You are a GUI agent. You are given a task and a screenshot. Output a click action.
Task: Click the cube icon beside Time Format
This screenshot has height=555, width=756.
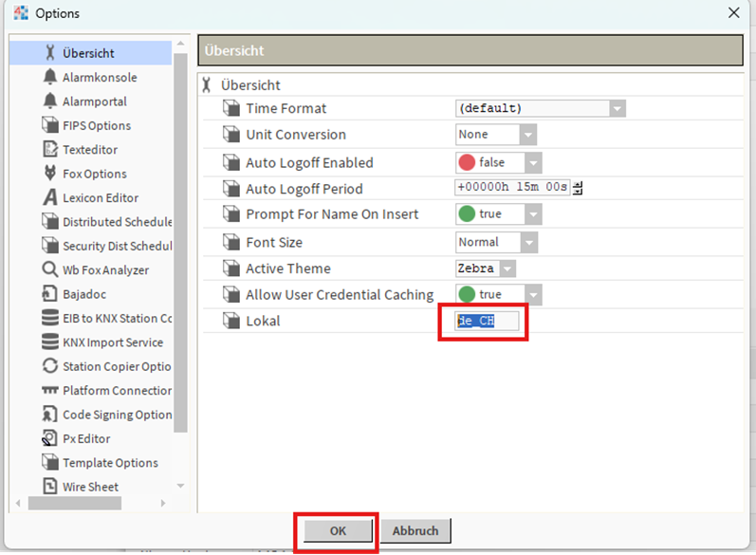pyautogui.click(x=231, y=108)
